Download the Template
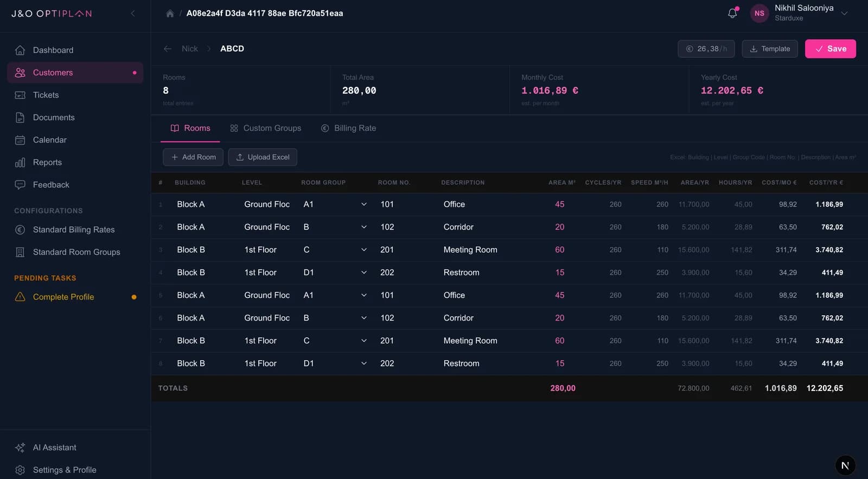Viewport: 868px width, 479px height. 770,49
